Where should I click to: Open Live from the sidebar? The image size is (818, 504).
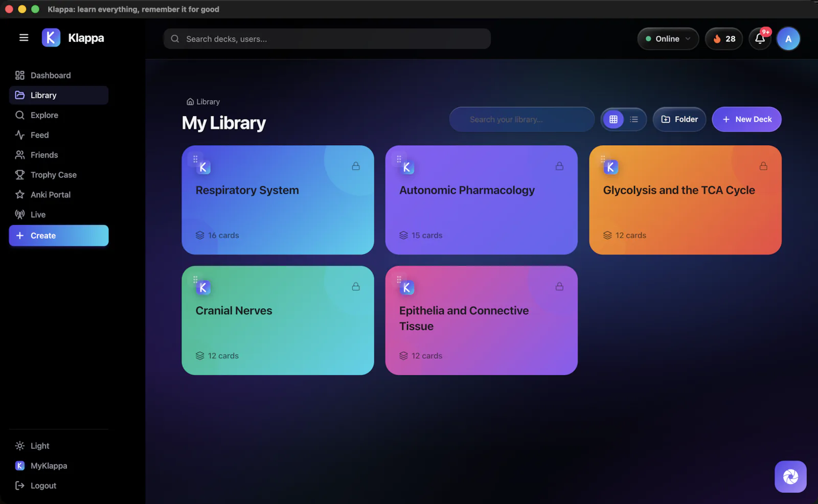pos(59,215)
